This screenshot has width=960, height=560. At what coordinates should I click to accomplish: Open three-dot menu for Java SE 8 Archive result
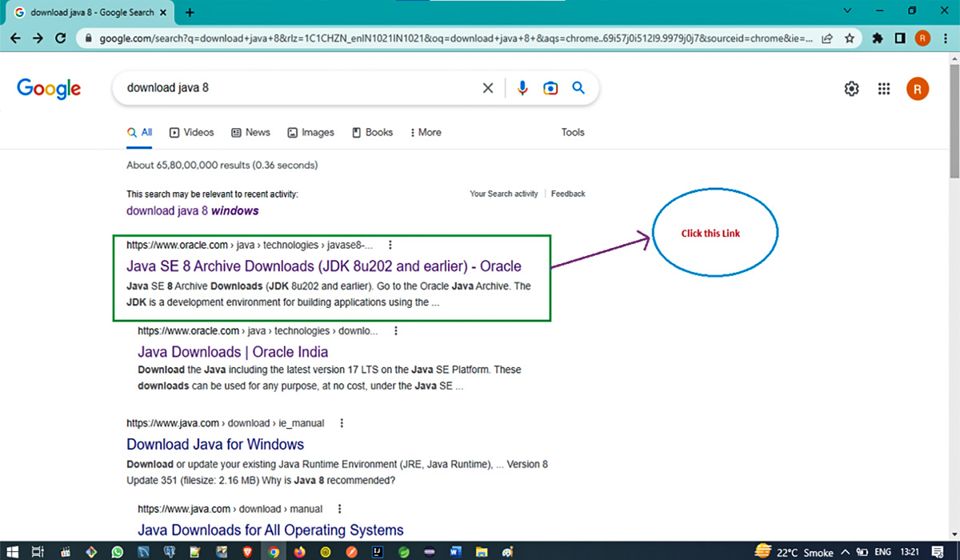click(x=390, y=246)
